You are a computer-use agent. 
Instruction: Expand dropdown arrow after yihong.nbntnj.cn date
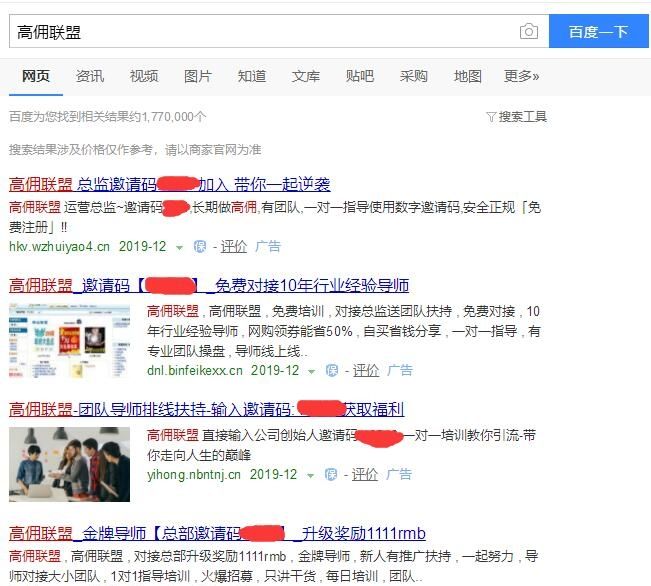coord(310,476)
